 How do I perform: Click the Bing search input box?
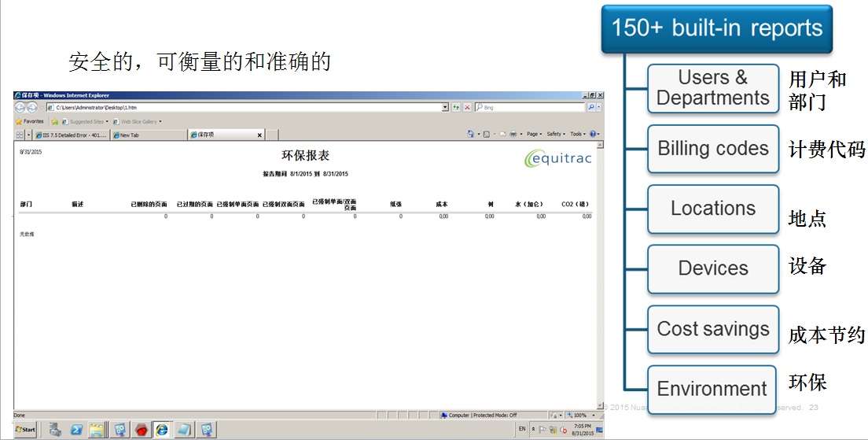pos(531,108)
